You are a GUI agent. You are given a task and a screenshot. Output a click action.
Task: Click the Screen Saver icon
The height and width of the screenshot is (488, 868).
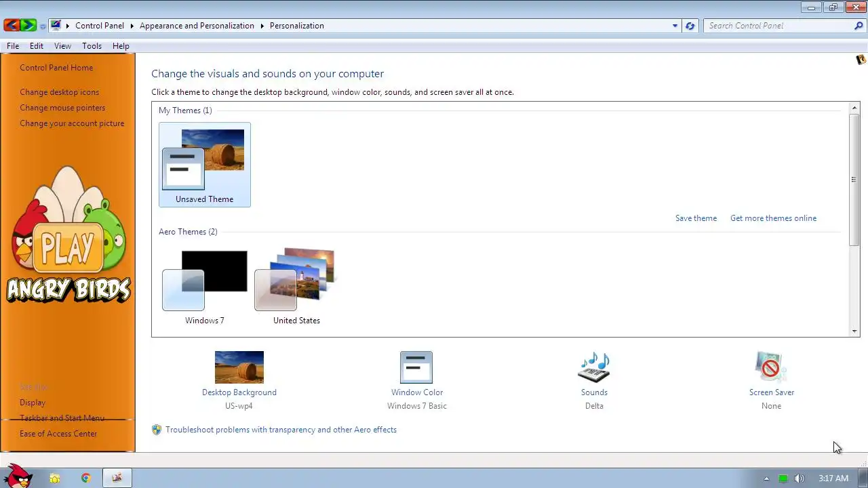click(x=771, y=367)
